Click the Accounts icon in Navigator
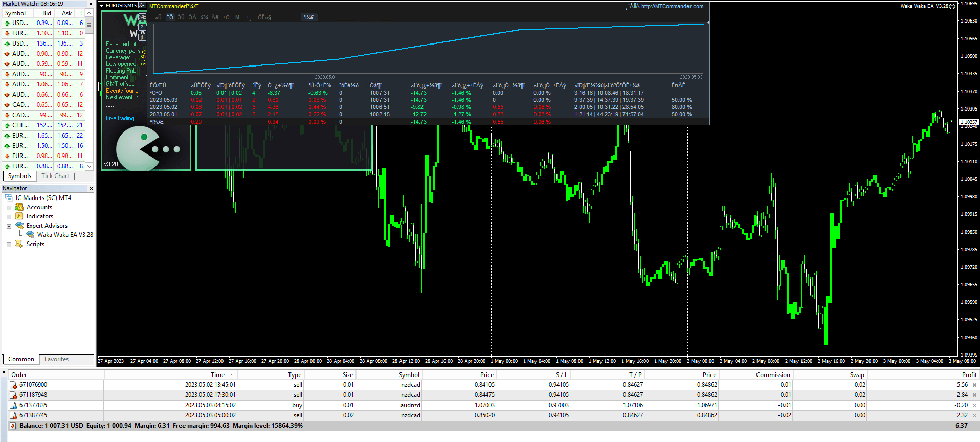980x442 pixels. (x=19, y=207)
